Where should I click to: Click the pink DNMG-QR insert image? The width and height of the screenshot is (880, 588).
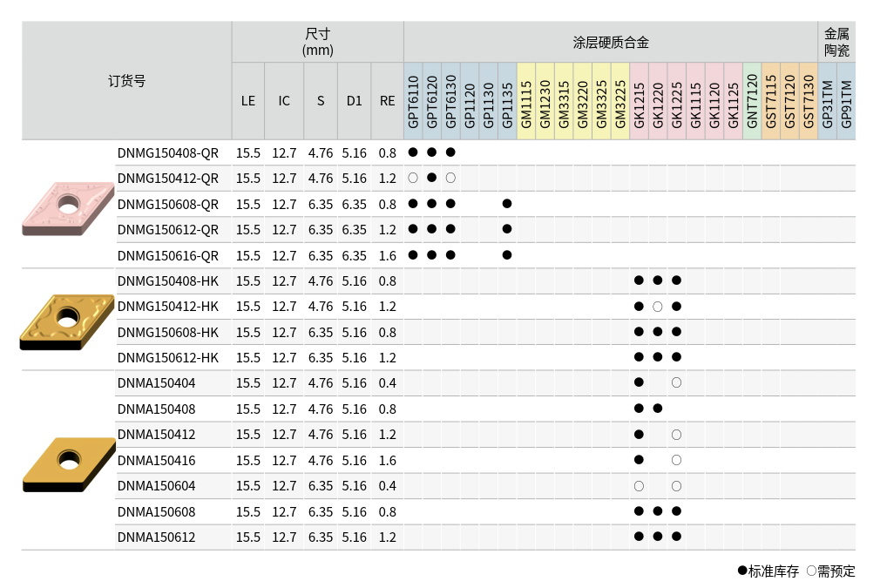[68, 208]
